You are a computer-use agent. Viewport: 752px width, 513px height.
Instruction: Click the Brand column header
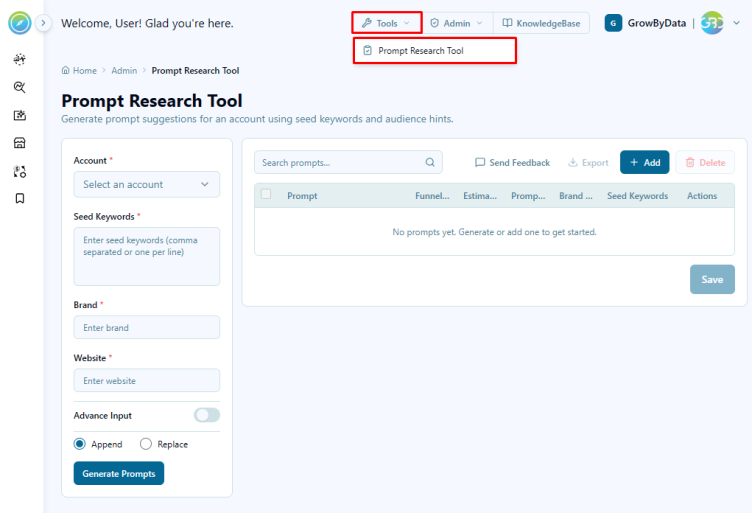[576, 196]
